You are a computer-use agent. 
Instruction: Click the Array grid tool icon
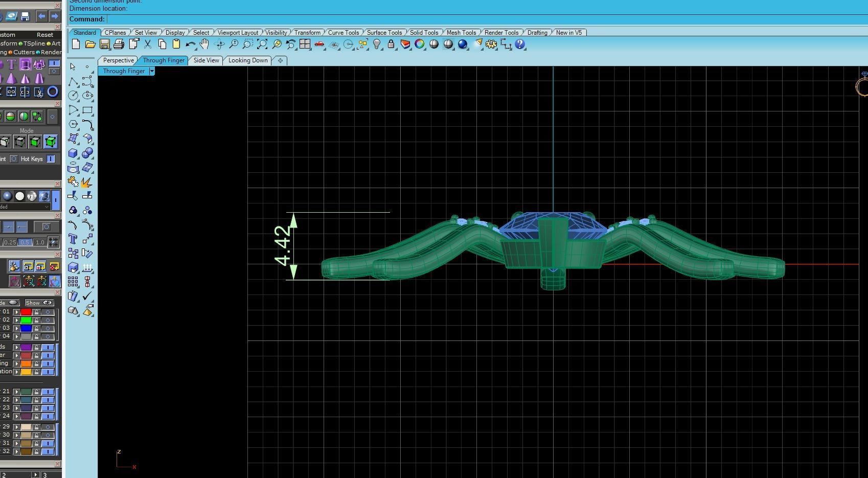[73, 282]
